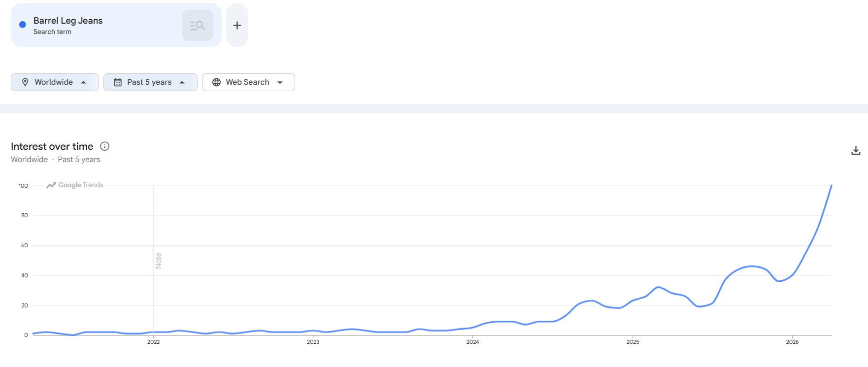This screenshot has width=868, height=367.
Task: Click the Google Trends logo in chart
Action: (x=75, y=185)
